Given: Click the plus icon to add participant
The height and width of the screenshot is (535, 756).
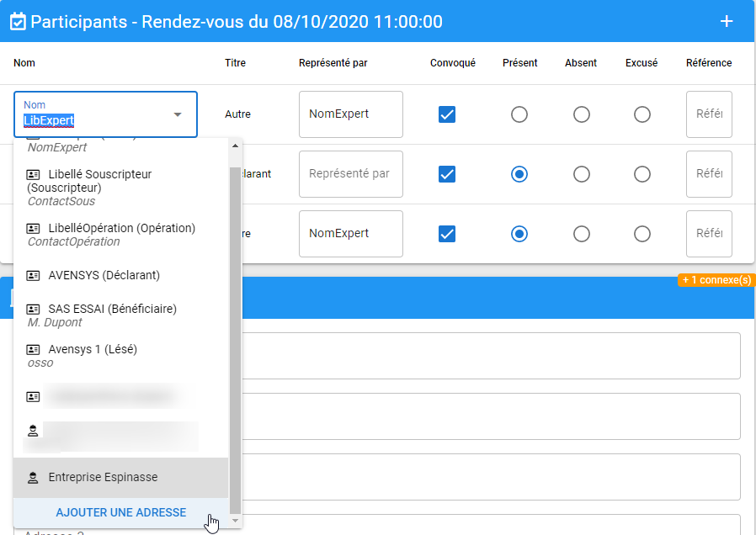Looking at the screenshot, I should pyautogui.click(x=727, y=21).
